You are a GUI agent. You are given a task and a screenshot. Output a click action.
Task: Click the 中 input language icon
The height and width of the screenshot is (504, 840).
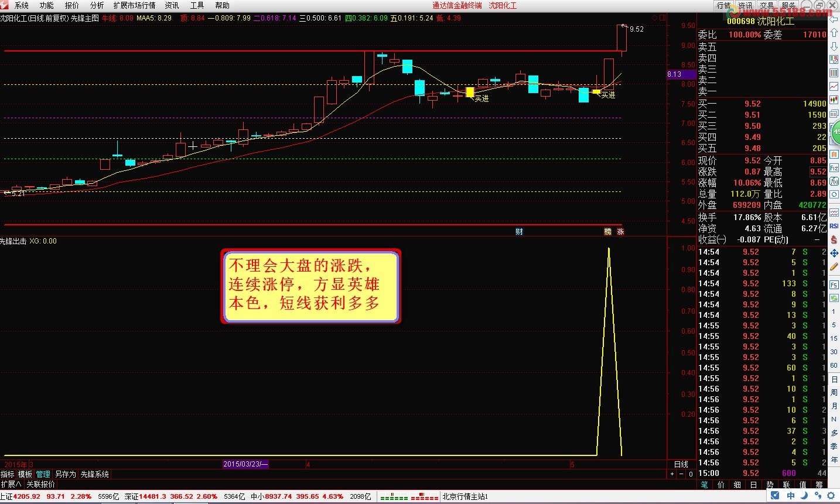click(x=791, y=496)
